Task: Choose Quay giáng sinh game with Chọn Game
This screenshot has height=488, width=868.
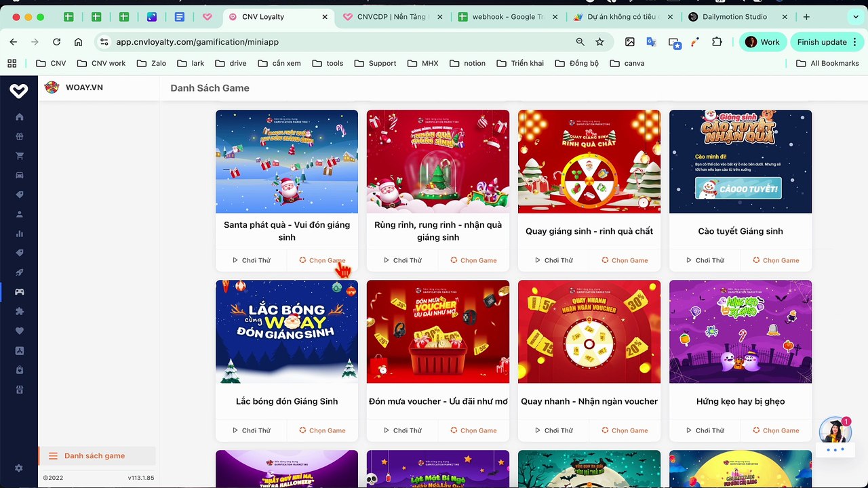Action: pyautogui.click(x=625, y=260)
